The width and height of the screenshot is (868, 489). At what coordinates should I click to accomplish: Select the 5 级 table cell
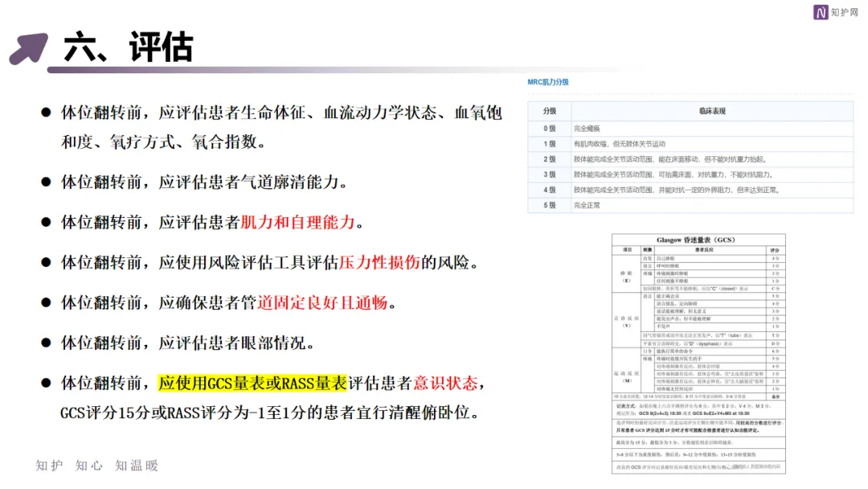(550, 205)
